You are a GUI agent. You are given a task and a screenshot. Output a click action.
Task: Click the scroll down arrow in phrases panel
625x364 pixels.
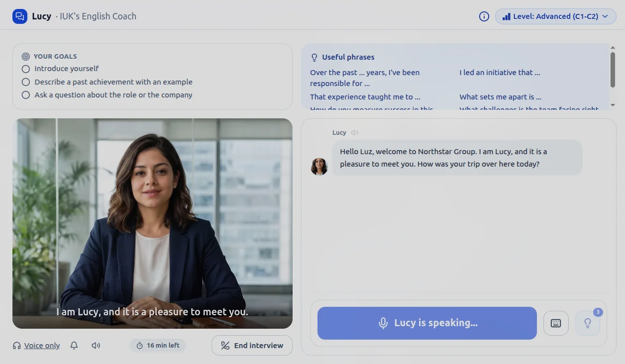613,105
